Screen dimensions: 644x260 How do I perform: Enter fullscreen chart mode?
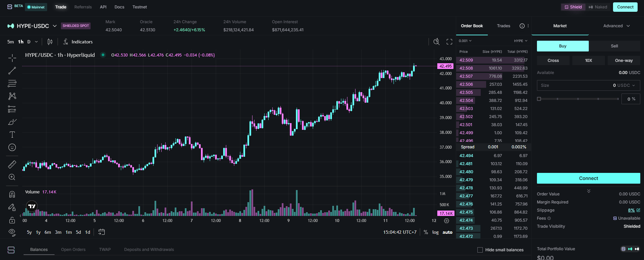[449, 42]
